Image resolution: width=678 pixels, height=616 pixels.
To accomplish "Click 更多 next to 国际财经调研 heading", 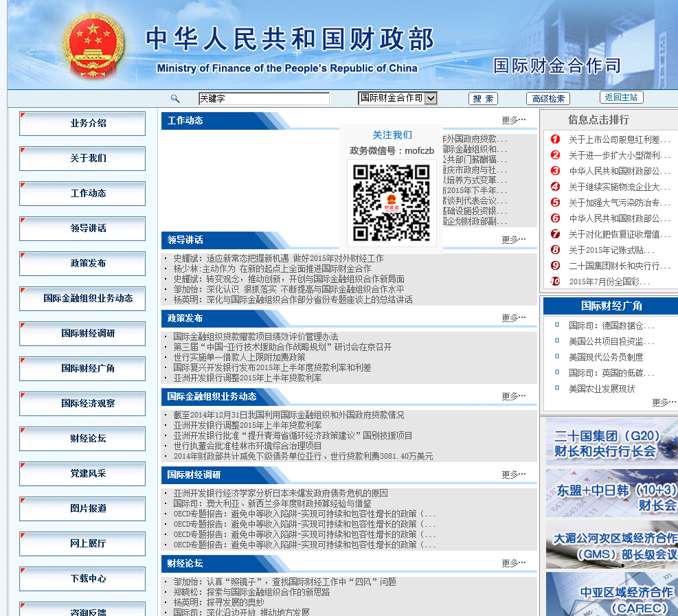I will [x=514, y=475].
